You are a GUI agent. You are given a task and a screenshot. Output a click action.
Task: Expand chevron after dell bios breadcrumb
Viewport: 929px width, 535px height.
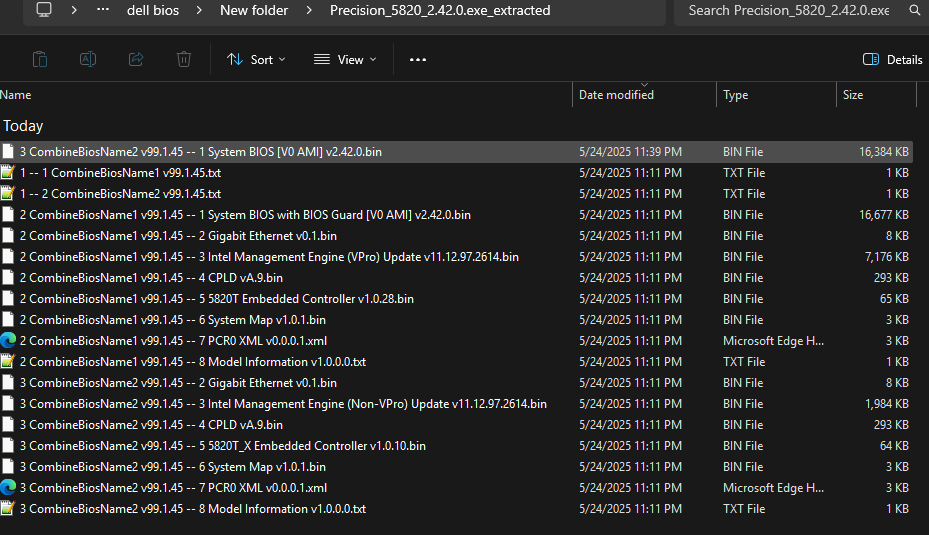coord(199,10)
